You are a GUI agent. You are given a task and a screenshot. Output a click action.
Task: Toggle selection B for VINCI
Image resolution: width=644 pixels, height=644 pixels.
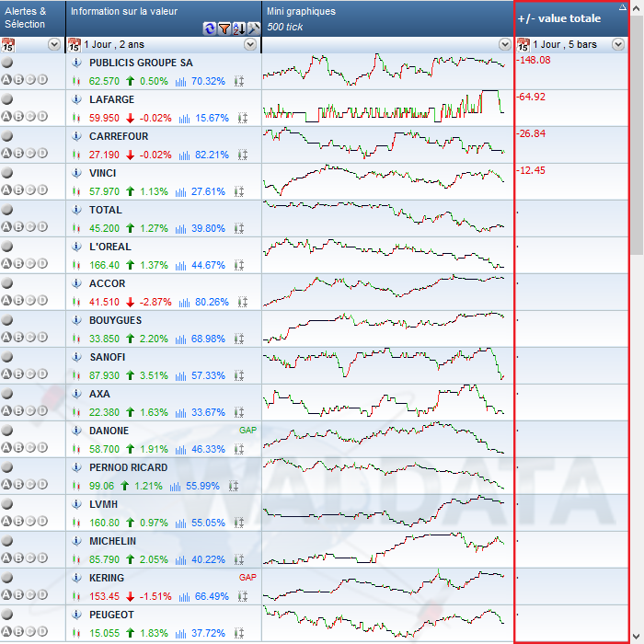click(18, 190)
